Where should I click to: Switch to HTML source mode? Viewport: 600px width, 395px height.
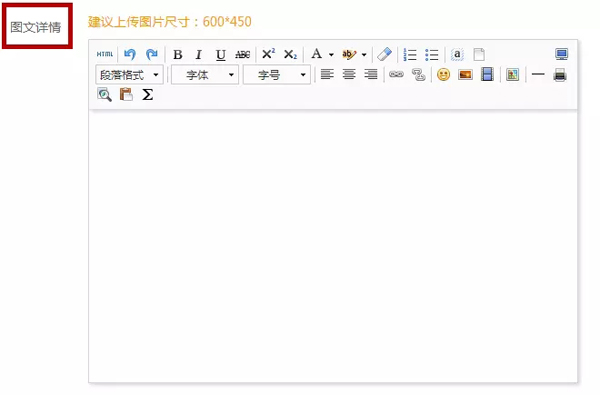(105, 54)
